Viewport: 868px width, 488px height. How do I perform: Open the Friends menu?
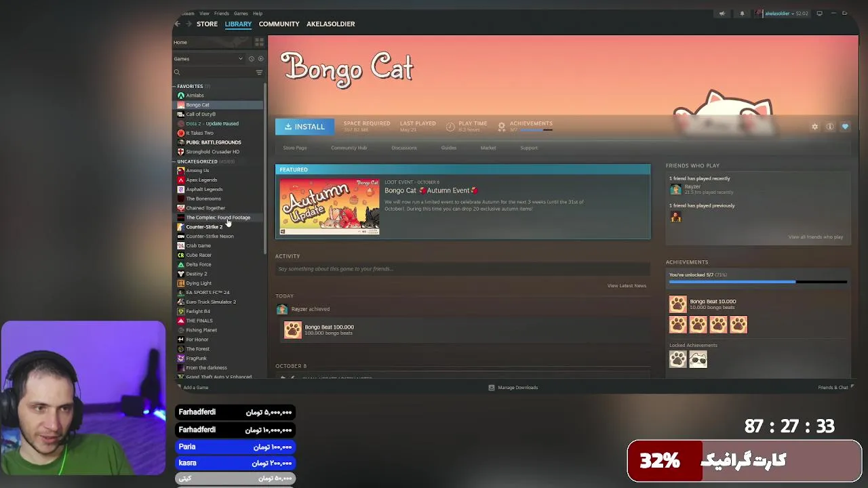click(222, 14)
